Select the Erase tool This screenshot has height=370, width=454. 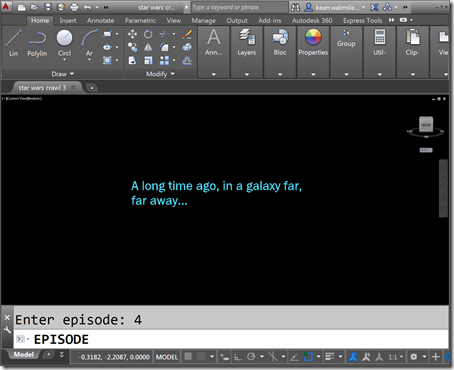187,34
